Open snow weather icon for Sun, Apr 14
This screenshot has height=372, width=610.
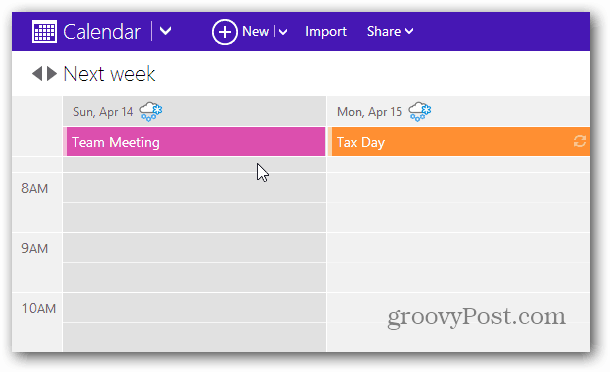pyautogui.click(x=151, y=112)
